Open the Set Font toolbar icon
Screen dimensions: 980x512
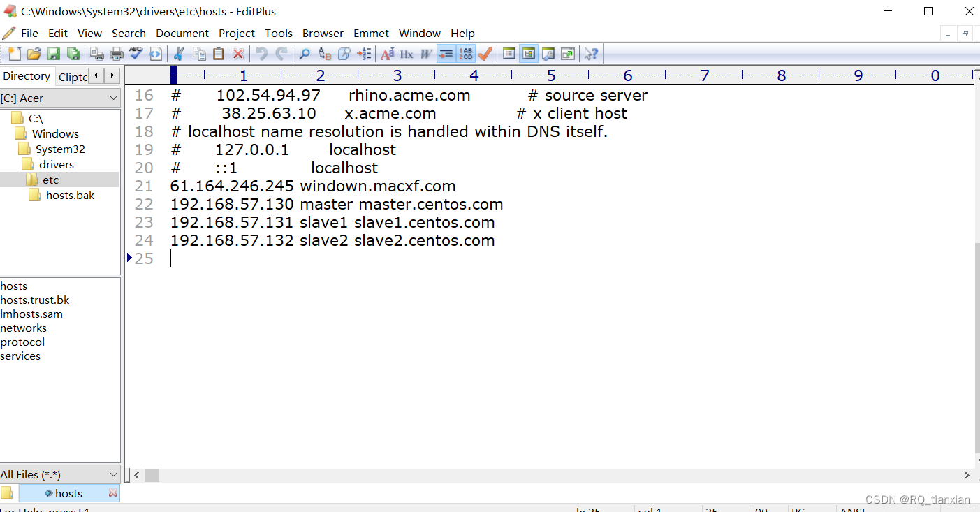click(387, 54)
